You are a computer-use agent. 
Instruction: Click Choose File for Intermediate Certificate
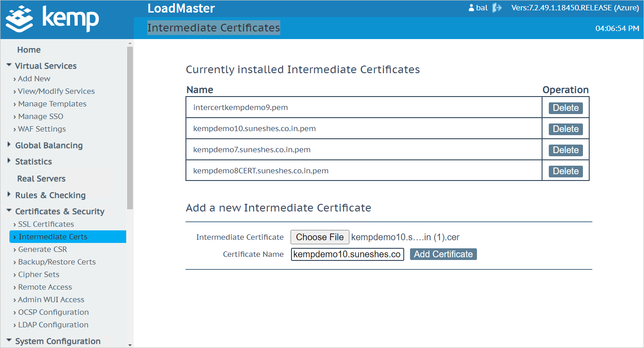point(319,237)
